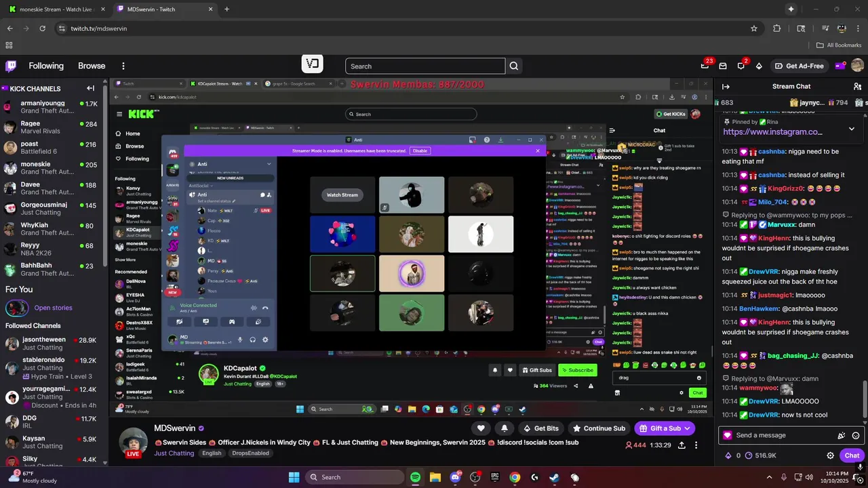Open Steam from the taskbar
The height and width of the screenshot is (488, 868).
point(555,477)
